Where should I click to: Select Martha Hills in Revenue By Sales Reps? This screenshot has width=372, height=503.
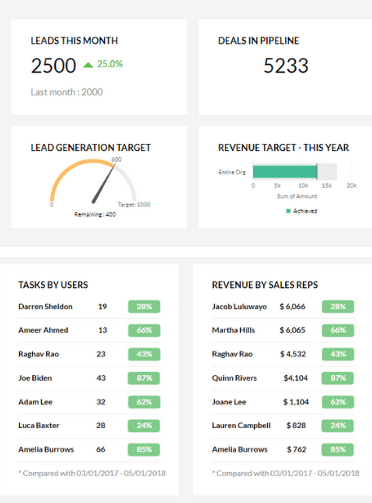point(233,330)
